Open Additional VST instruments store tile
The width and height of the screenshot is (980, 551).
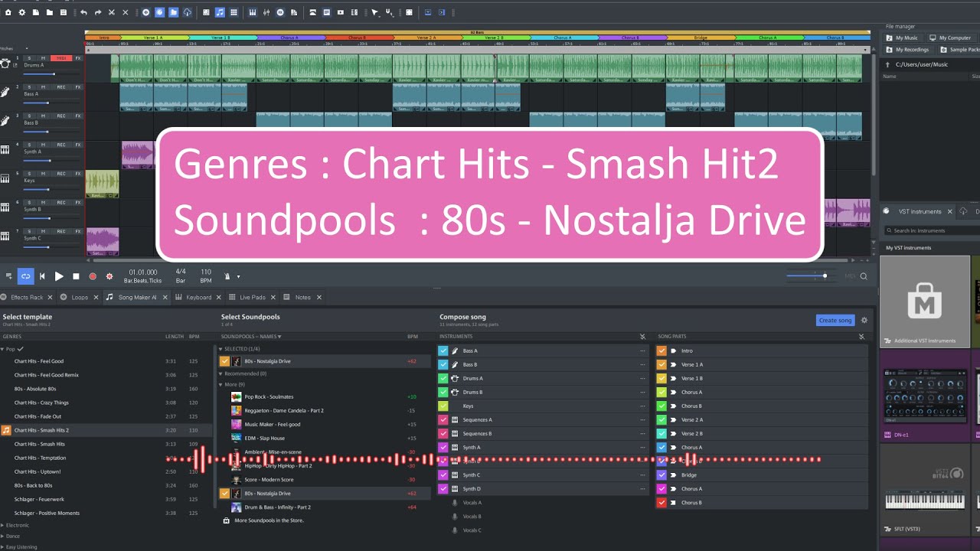click(925, 301)
